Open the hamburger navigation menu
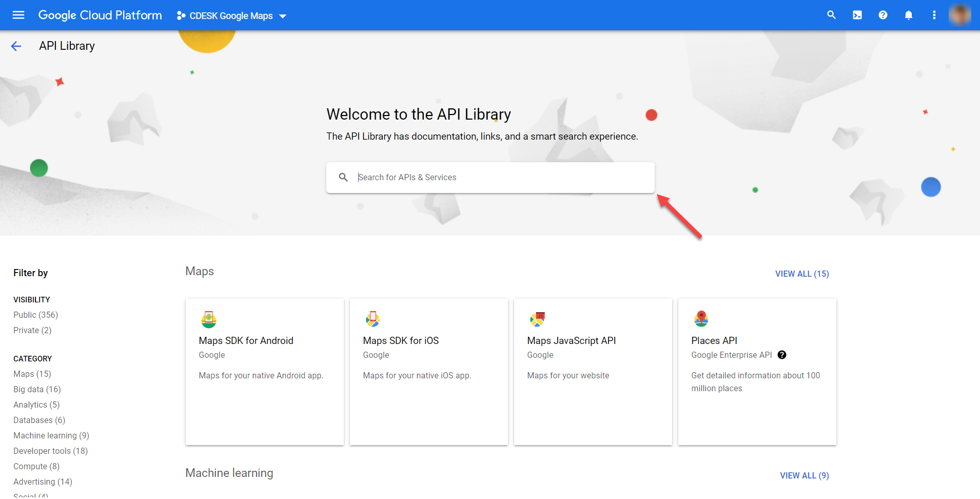The width and height of the screenshot is (980, 499). [x=18, y=15]
